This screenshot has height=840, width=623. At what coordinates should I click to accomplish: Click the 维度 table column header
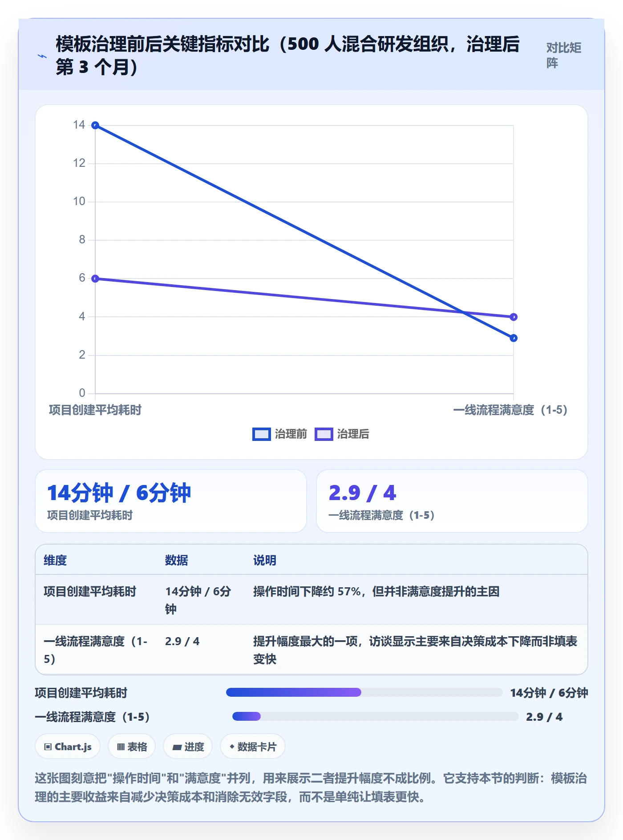[55, 560]
